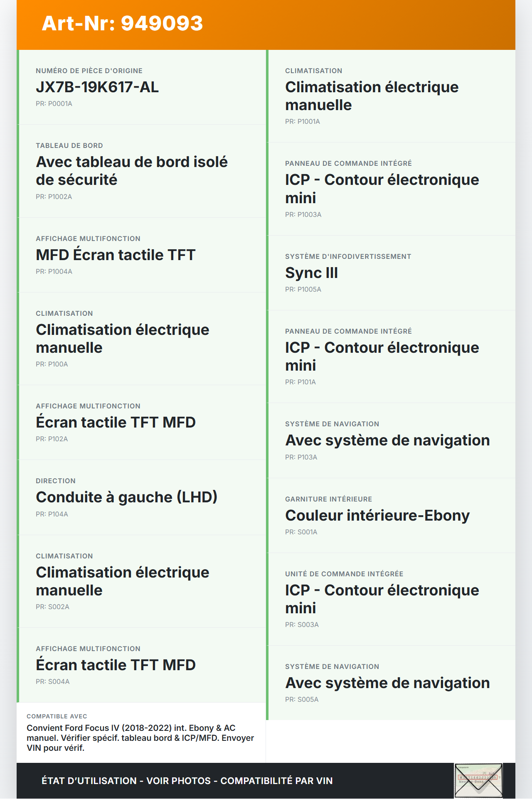The image size is (532, 799).
Task: Click the VIN envelope icon in the footer
Action: click(x=478, y=780)
